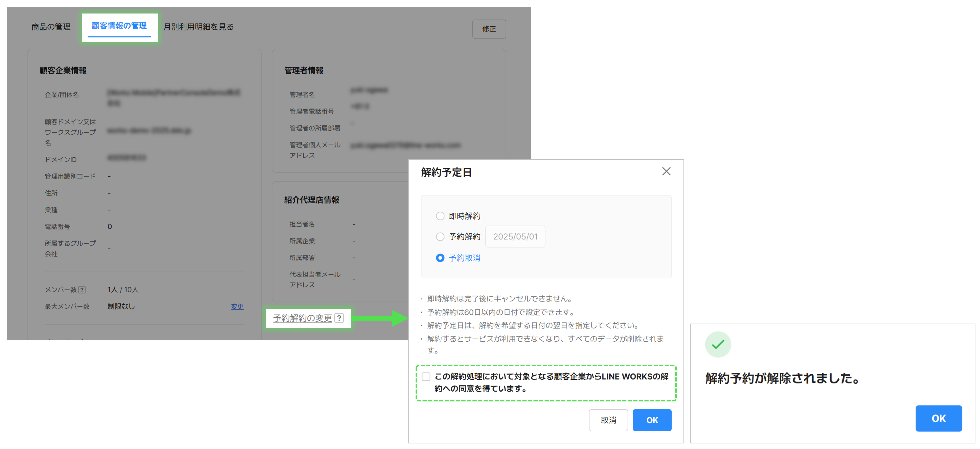Click the 顧客企業情報 section heading
This screenshot has width=980, height=449.
[63, 70]
